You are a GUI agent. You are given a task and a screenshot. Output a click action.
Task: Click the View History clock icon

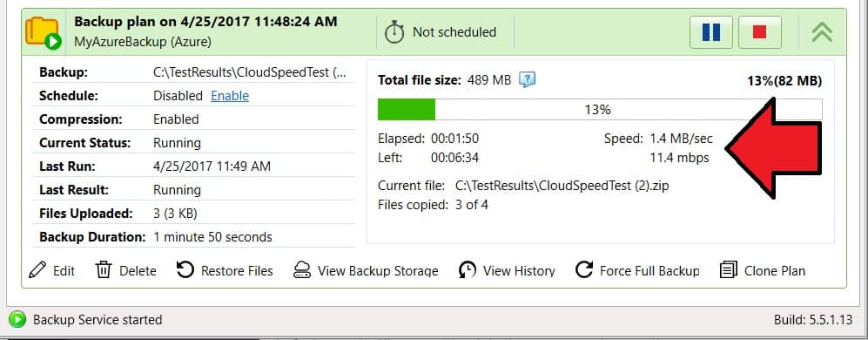tap(468, 270)
